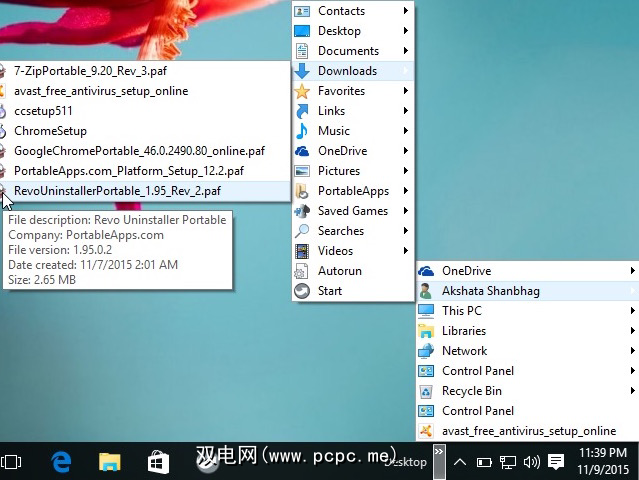The image size is (639, 480).
Task: Click the blue Desktop folder icon
Action: pos(302,31)
